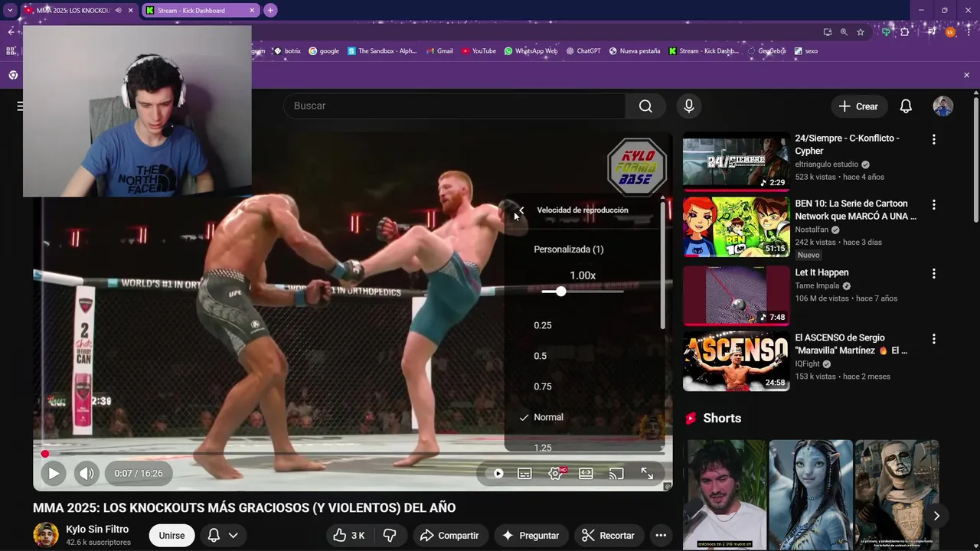
Task: Start voice search with microphone icon
Action: click(688, 106)
